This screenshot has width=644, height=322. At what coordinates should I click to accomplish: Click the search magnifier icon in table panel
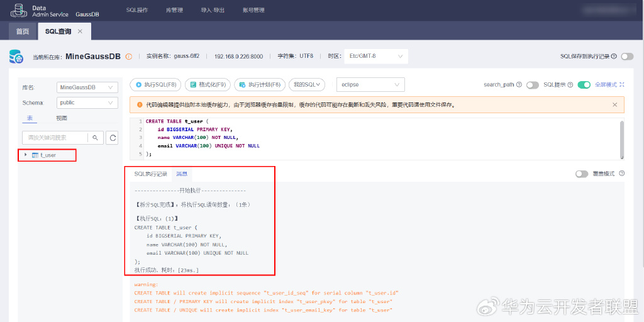(96, 138)
